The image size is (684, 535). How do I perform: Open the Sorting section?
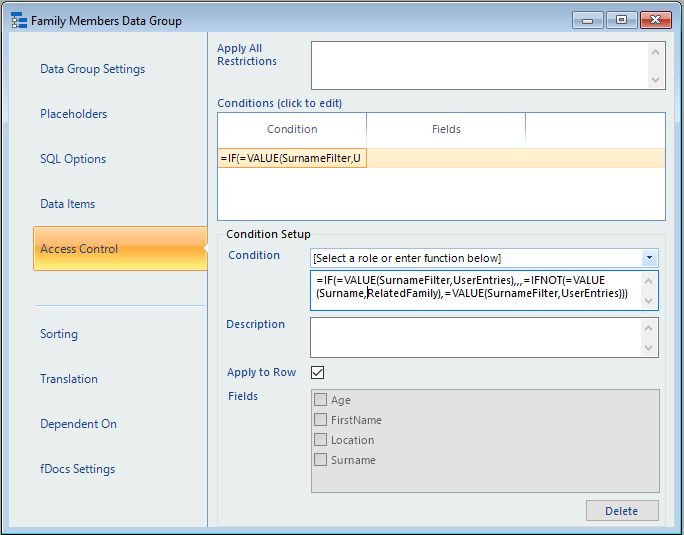59,334
